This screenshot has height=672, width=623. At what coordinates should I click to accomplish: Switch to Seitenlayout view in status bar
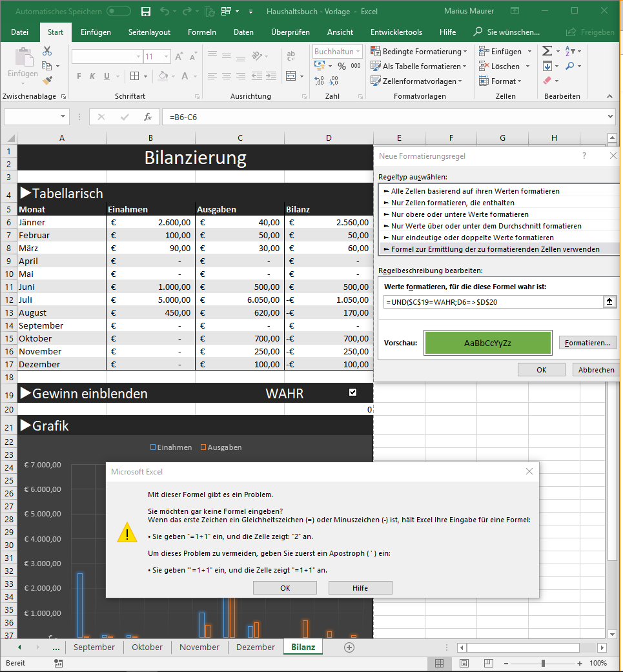click(464, 663)
